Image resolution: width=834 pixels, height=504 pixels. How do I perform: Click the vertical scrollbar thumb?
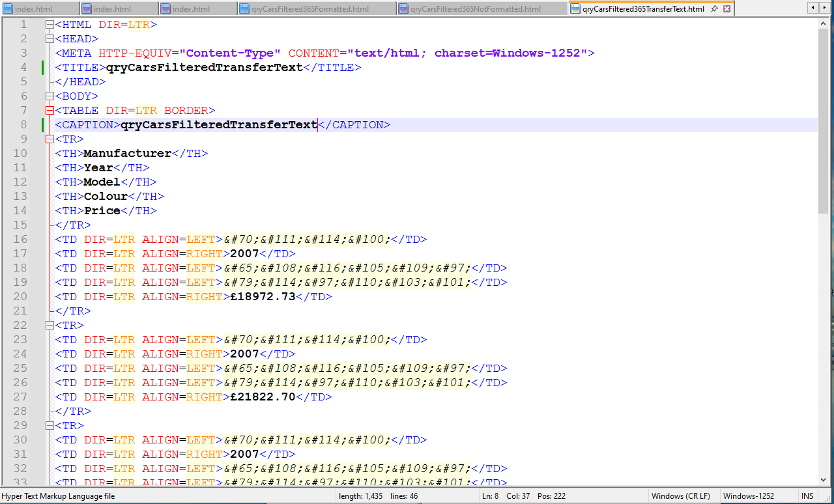click(x=824, y=121)
